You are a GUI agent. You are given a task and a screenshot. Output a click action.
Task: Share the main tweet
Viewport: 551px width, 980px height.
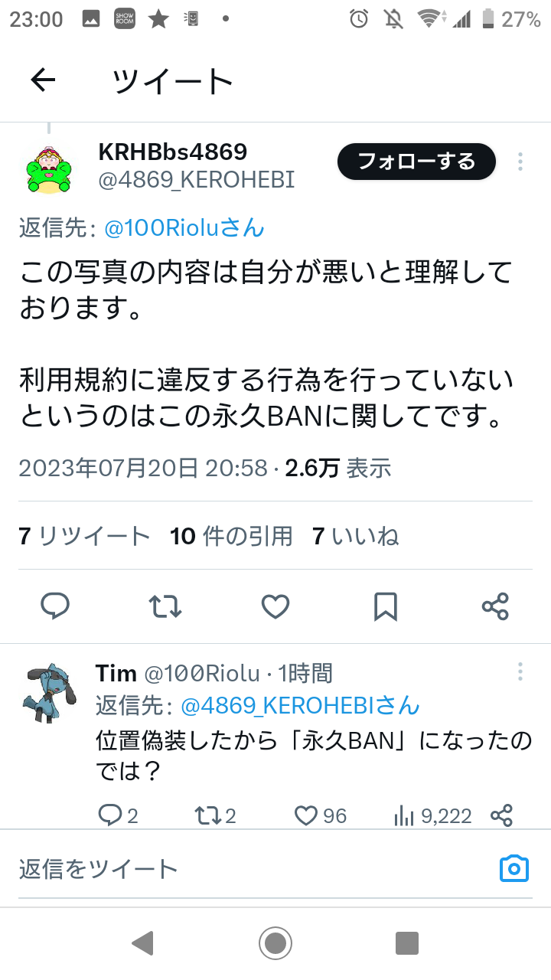click(x=496, y=606)
